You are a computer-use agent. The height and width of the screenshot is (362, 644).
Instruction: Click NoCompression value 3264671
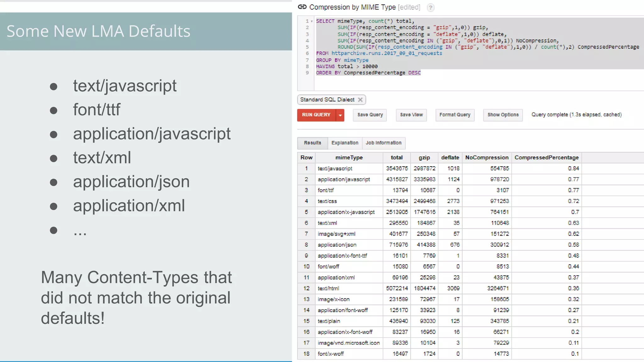click(x=487, y=288)
